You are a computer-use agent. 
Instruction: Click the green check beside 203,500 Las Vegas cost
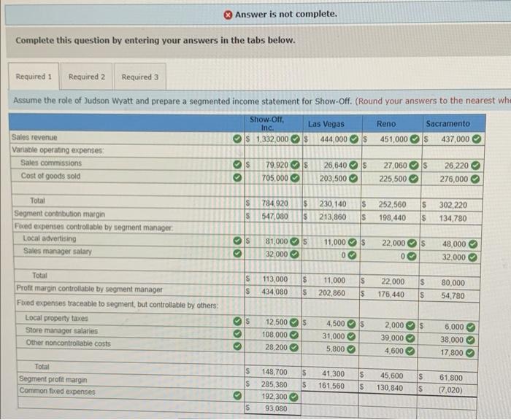pos(353,179)
